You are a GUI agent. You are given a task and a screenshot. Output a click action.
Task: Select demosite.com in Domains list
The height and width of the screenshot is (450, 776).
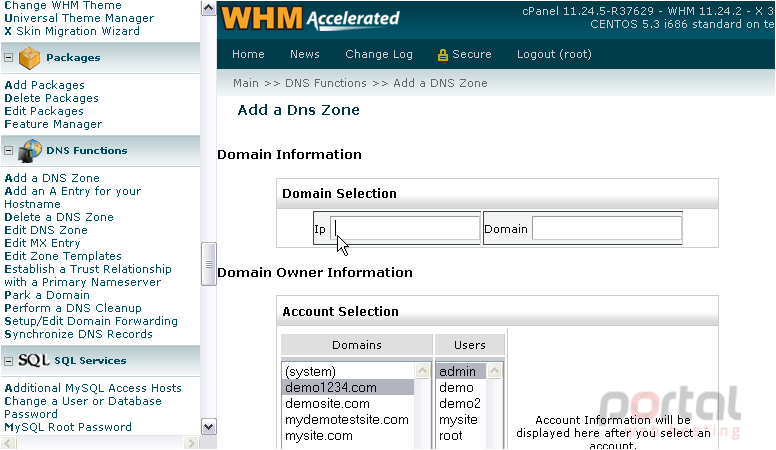(348, 403)
